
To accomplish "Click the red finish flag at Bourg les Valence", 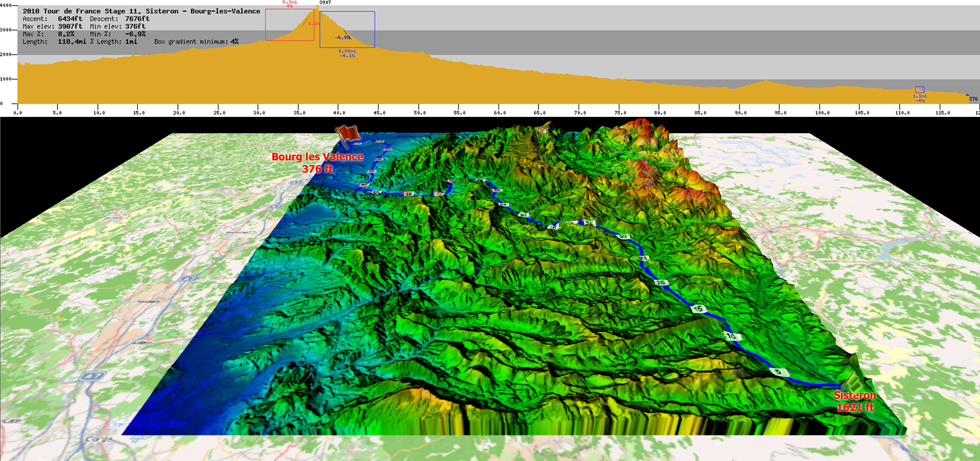I will pyautogui.click(x=348, y=136).
